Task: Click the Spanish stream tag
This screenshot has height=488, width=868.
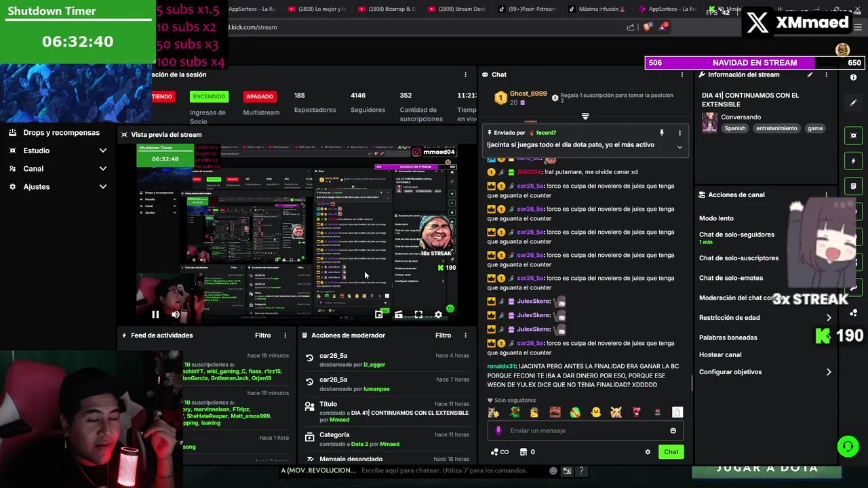Action: coord(735,128)
